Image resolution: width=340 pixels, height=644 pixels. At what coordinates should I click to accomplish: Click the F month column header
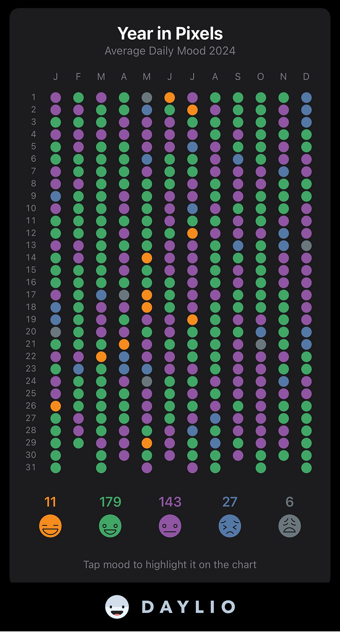pos(78,77)
